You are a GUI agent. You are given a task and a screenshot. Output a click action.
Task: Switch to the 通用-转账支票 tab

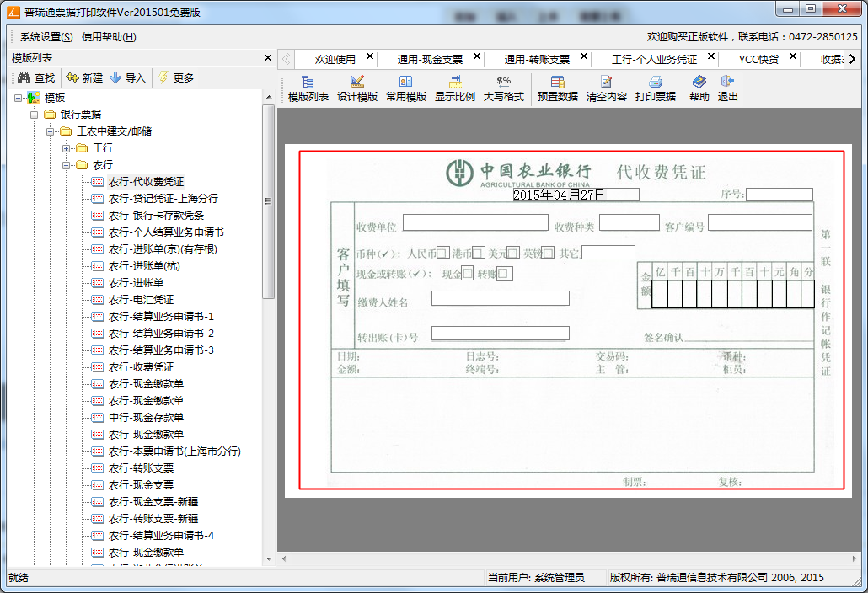coord(537,59)
